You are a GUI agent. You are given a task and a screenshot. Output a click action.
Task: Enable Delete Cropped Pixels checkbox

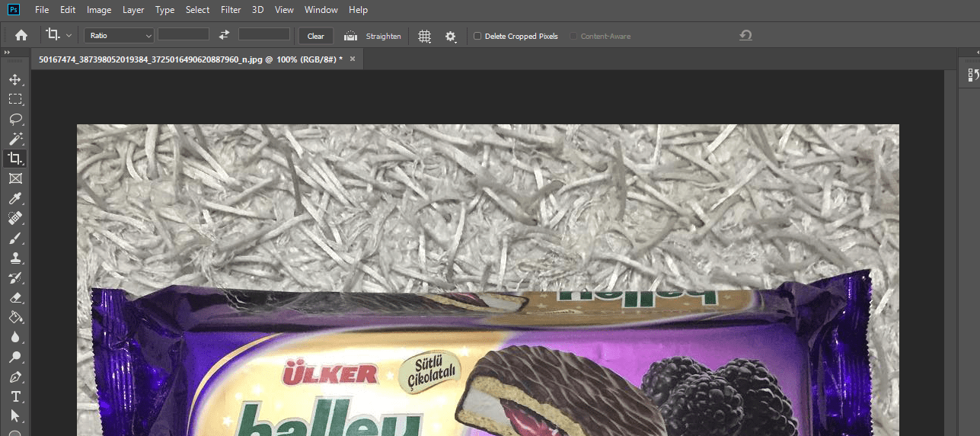click(x=477, y=36)
